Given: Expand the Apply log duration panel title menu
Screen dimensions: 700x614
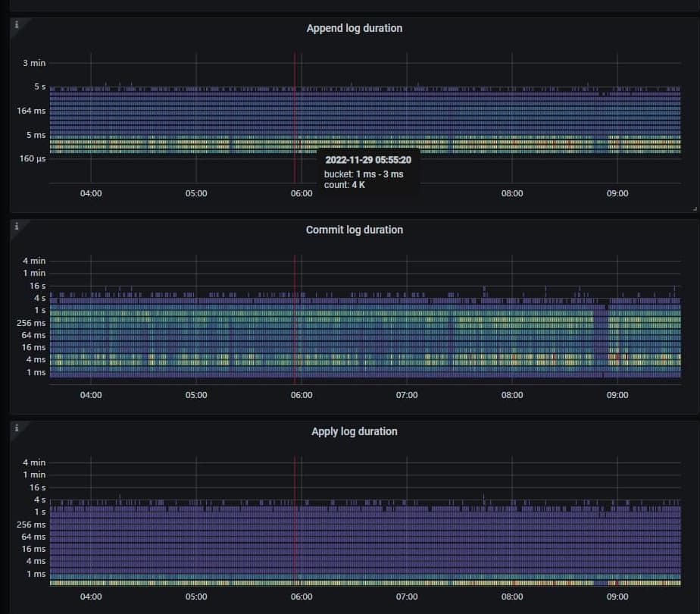Looking at the screenshot, I should (x=354, y=431).
